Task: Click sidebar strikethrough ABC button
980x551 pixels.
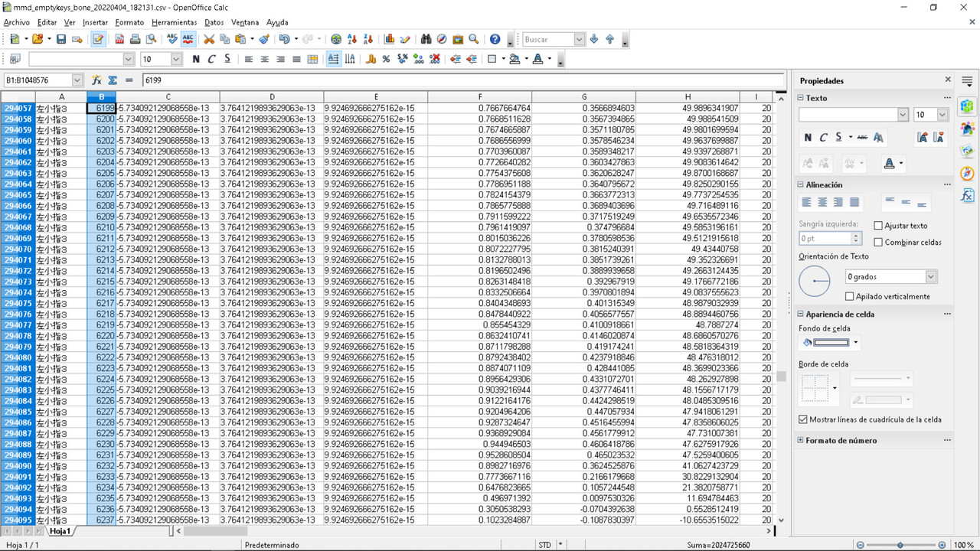Action: point(862,138)
